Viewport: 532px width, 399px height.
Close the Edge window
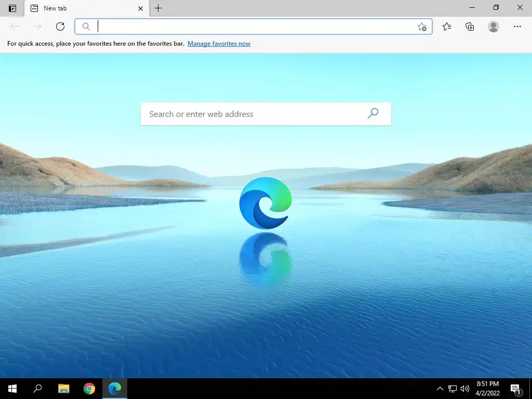(x=520, y=7)
